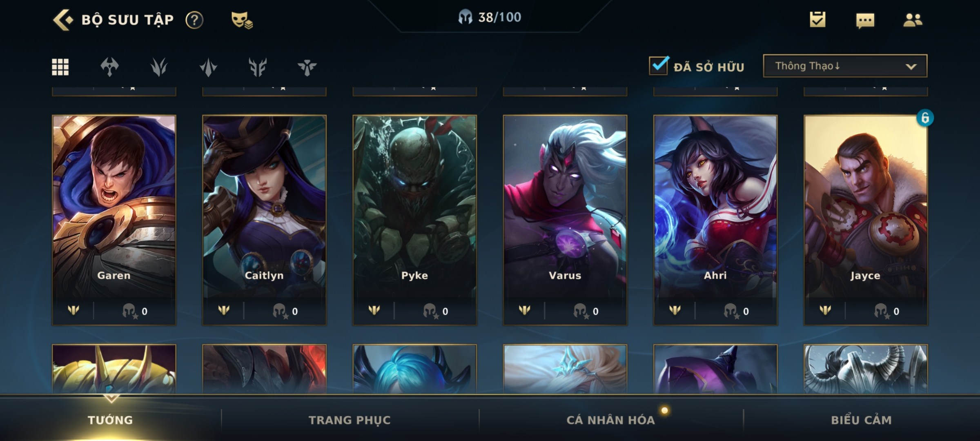The height and width of the screenshot is (441, 980).
Task: Switch to the CÁ NHÂN HÓA tab
Action: click(x=610, y=420)
